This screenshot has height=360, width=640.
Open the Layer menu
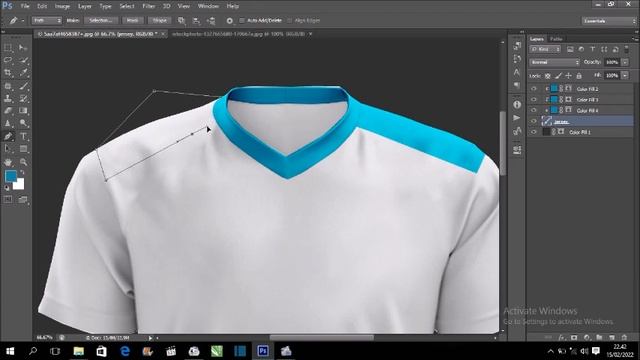pyautogui.click(x=84, y=6)
